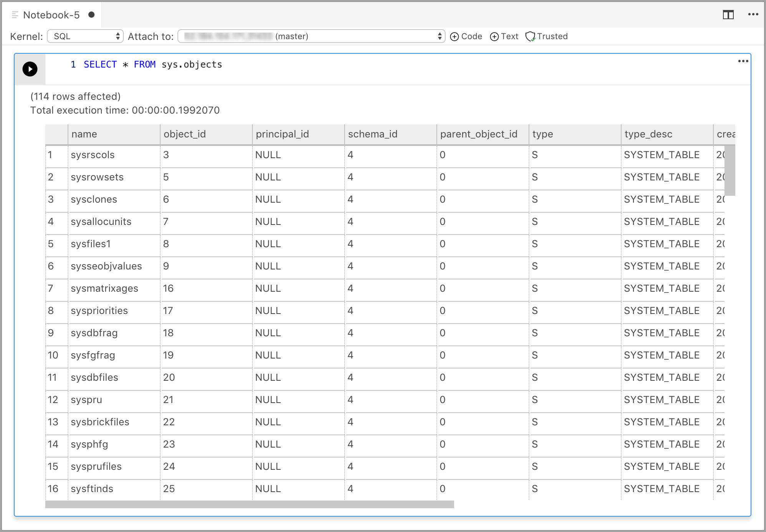Select the Notebook-5 tab
This screenshot has width=766, height=532.
(x=52, y=15)
